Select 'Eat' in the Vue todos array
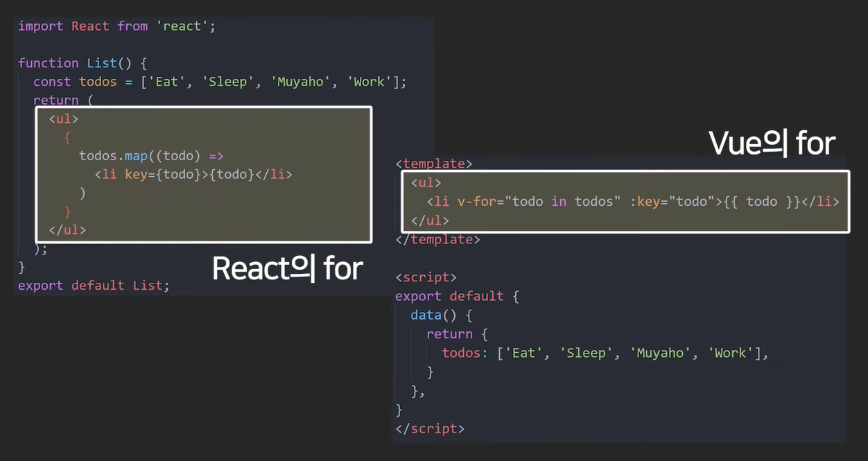868x461 pixels. [523, 353]
